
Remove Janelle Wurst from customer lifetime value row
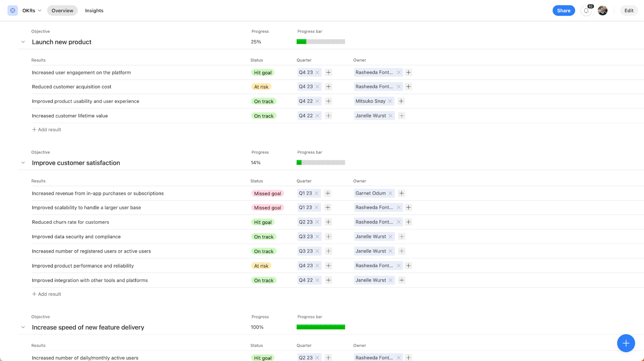click(390, 116)
